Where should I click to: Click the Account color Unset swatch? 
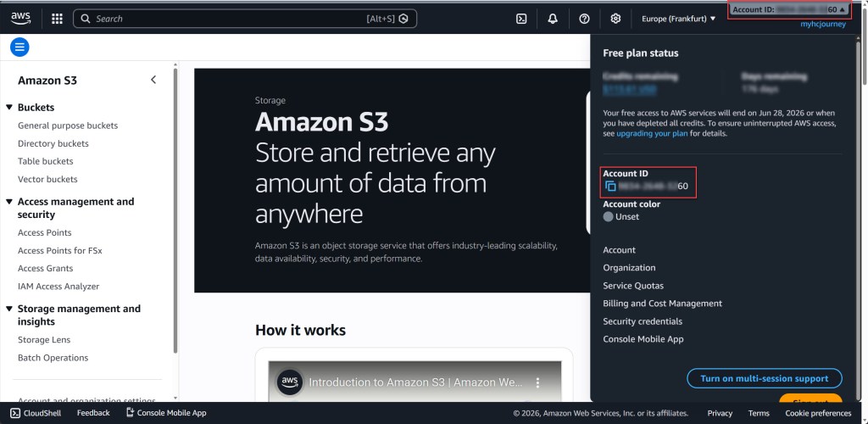tap(608, 217)
